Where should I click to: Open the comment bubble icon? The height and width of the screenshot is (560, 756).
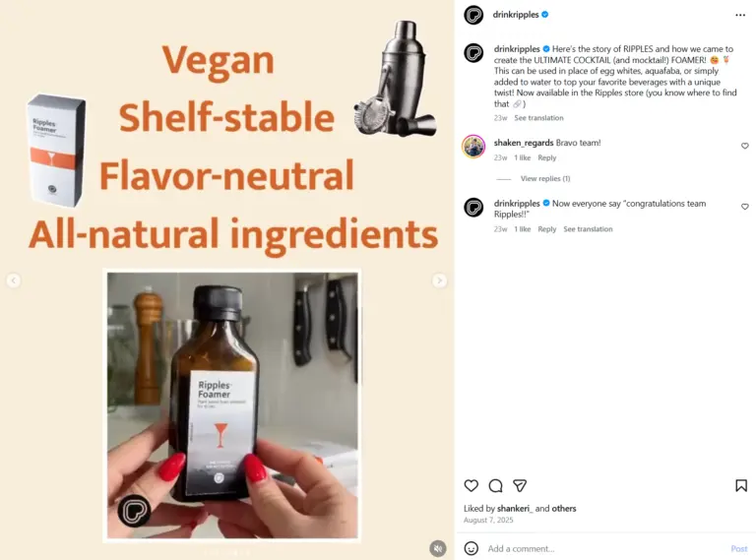pos(496,485)
